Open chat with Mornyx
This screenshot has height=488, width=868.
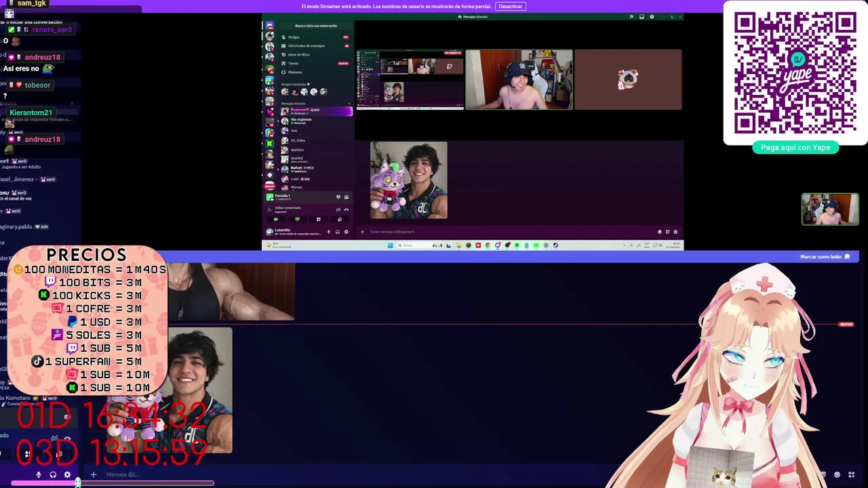click(x=316, y=188)
